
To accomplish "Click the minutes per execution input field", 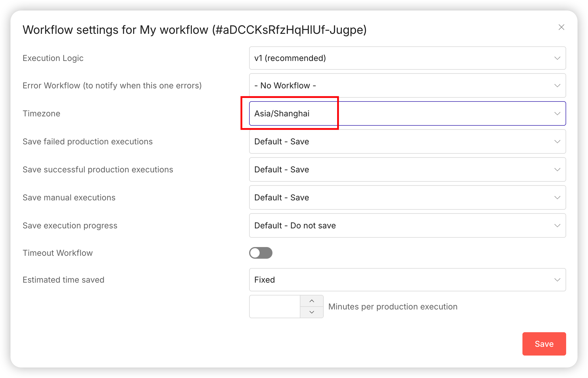I will coord(274,307).
